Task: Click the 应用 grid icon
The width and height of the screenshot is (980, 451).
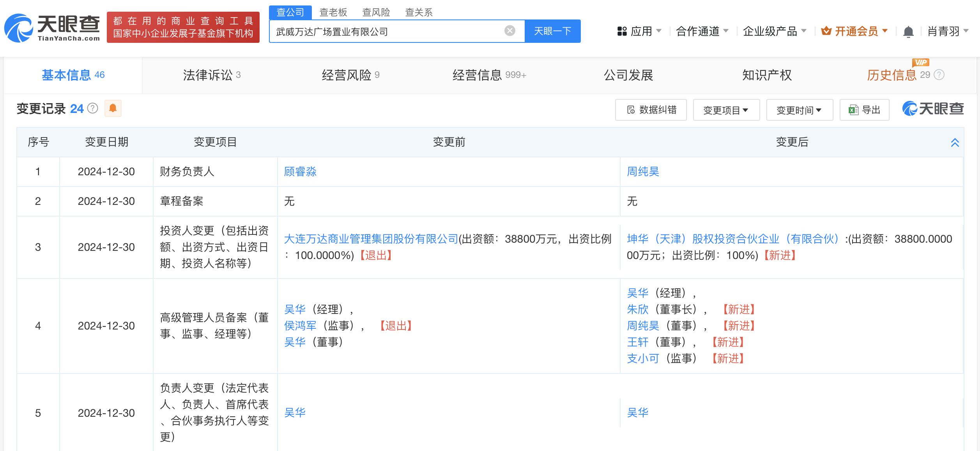Action: click(622, 31)
